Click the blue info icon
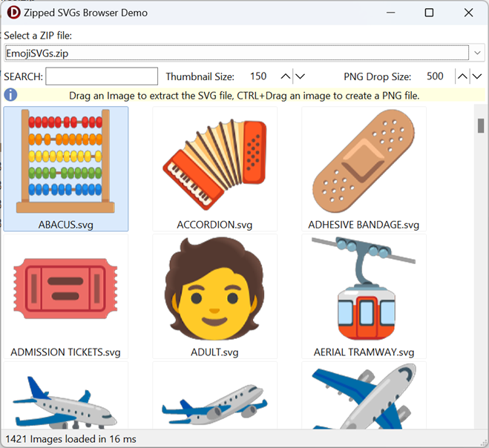489x448 pixels. coord(10,95)
